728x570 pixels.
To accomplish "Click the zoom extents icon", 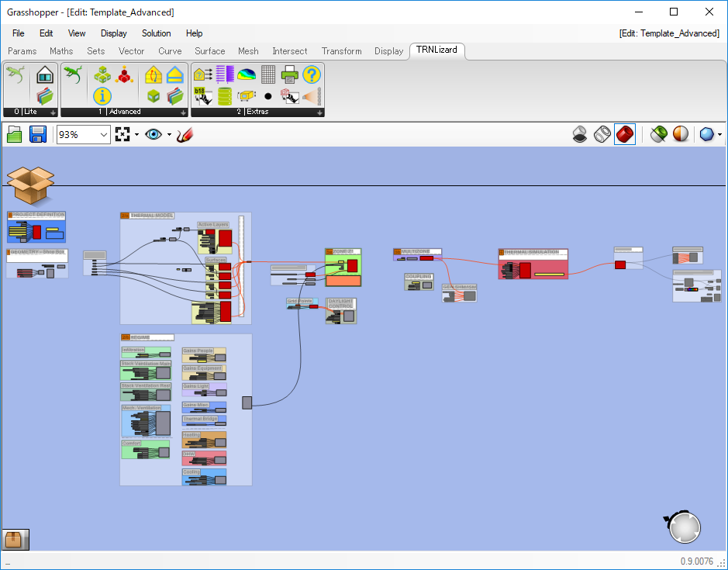I will [122, 135].
